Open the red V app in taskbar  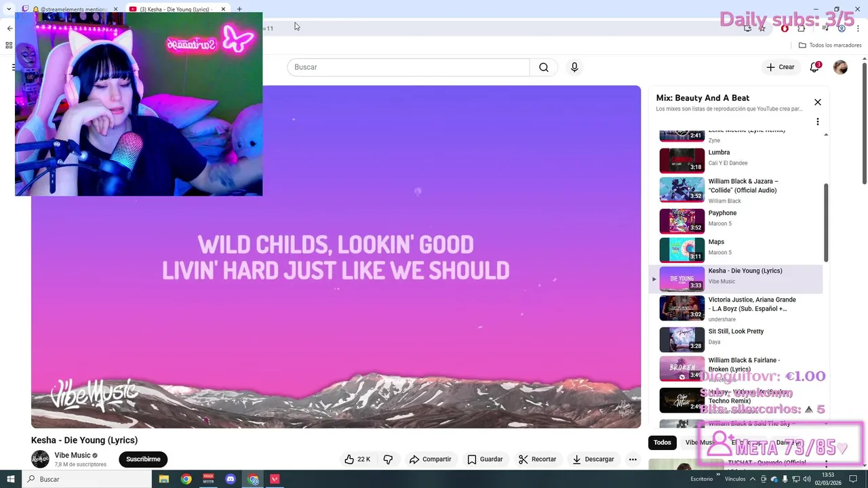point(275,479)
